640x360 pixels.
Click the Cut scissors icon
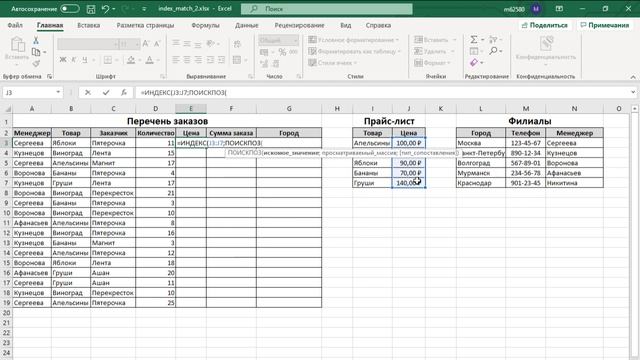[36, 40]
